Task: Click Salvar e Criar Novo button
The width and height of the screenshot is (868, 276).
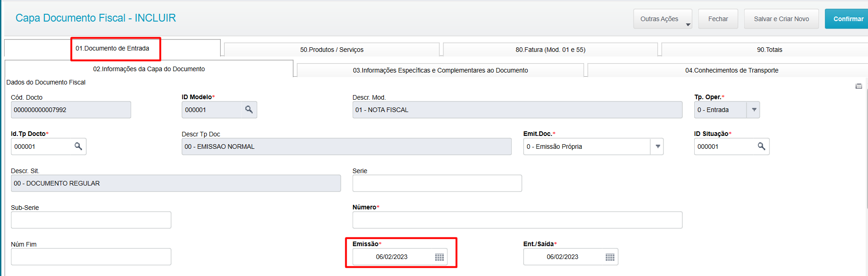Action: click(781, 19)
